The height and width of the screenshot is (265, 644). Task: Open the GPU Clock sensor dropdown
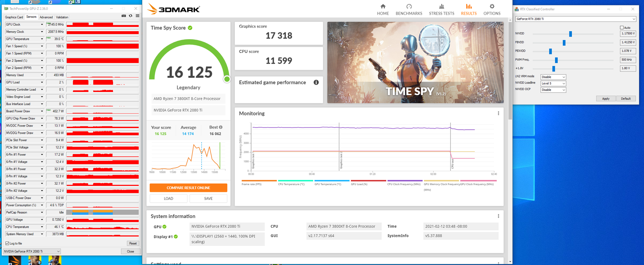(42, 24)
